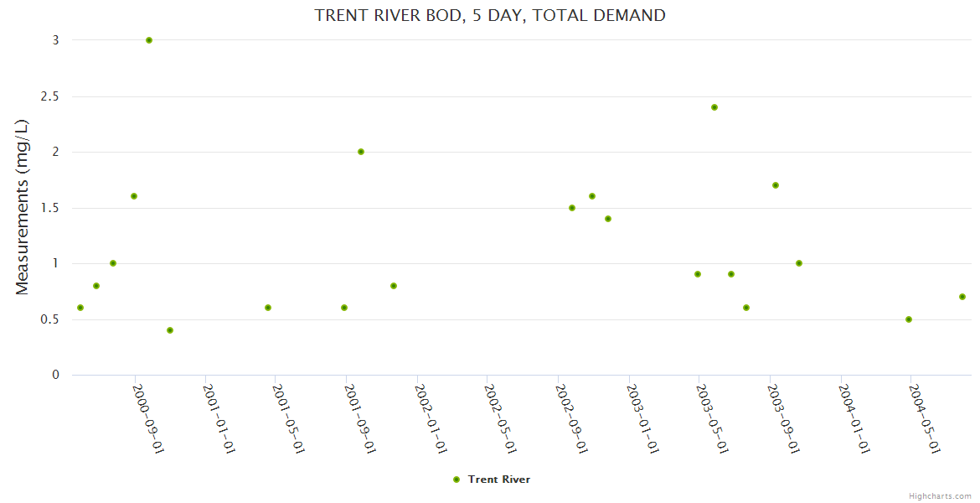Click the green Trent River legend marker
The height and width of the screenshot is (503, 980).
coord(456,480)
